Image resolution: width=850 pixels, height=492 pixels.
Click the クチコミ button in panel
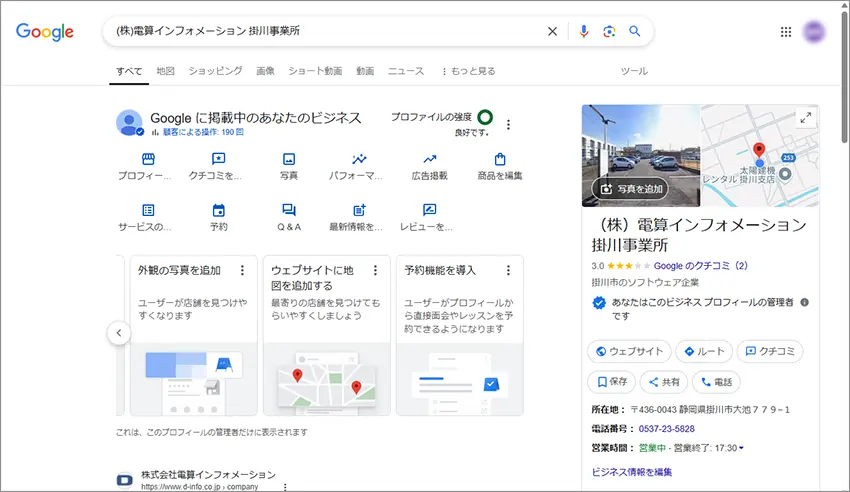click(770, 351)
